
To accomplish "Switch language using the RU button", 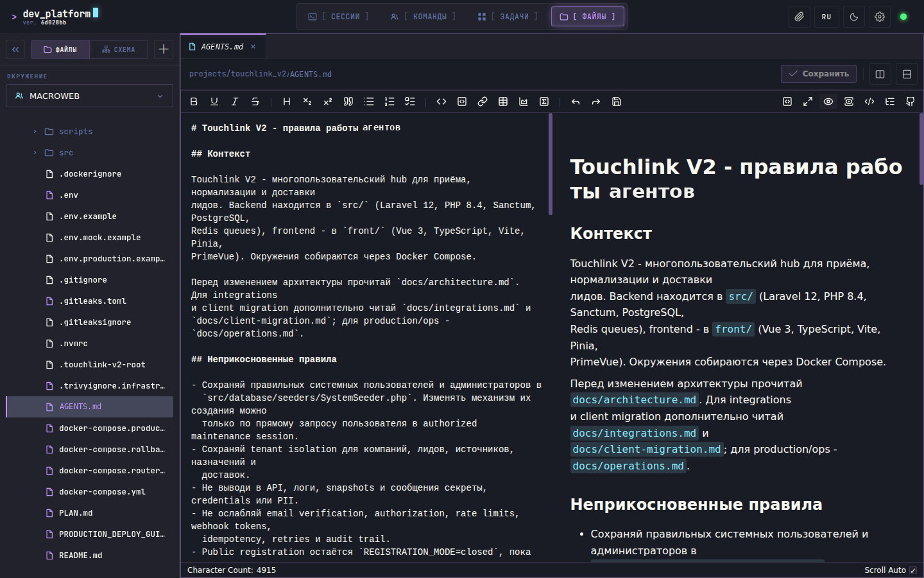I will 826,17.
